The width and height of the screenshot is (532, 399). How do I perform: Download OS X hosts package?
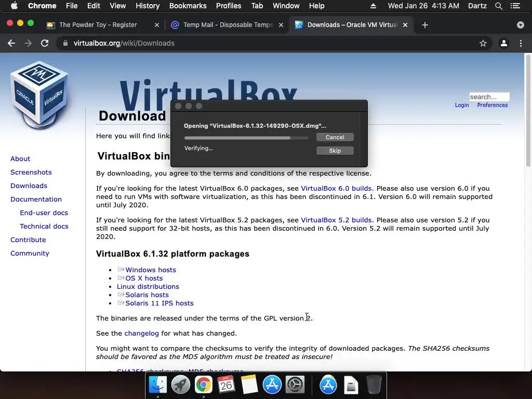[144, 278]
